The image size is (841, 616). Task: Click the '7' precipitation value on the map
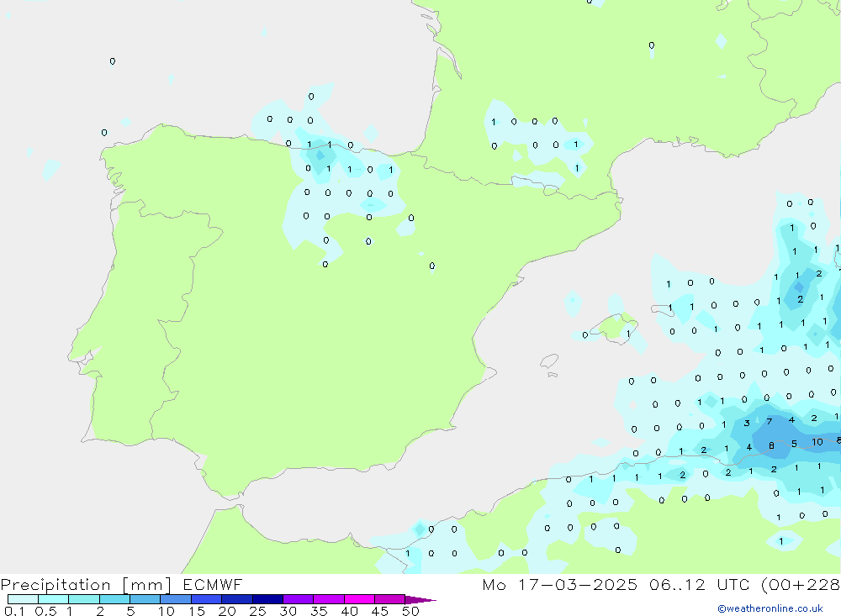tap(770, 421)
